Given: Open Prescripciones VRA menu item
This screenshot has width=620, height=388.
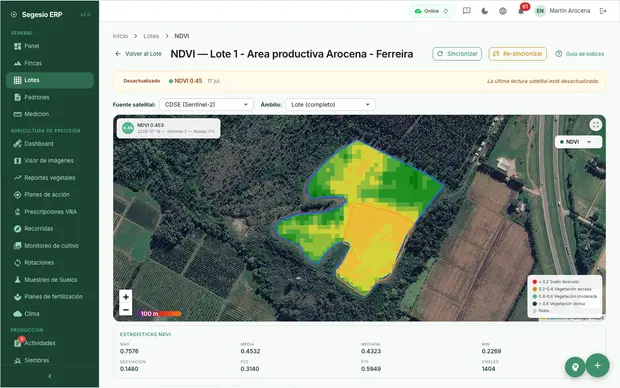Looking at the screenshot, I should [x=50, y=212].
